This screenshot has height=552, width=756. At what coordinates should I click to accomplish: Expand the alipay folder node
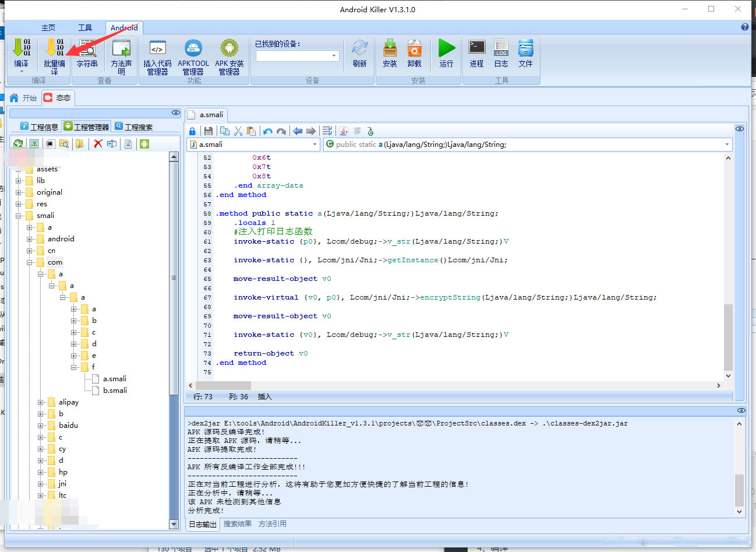coord(41,402)
